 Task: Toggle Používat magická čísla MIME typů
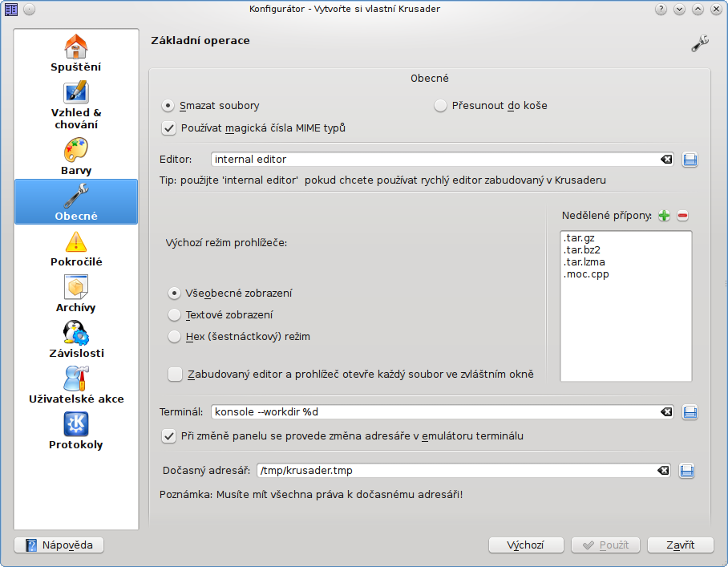click(x=253, y=128)
